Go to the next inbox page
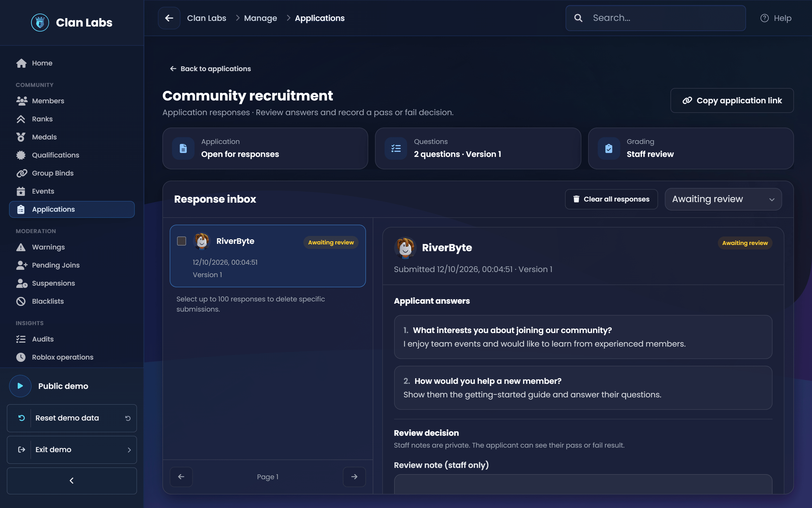812x508 pixels. pyautogui.click(x=354, y=477)
